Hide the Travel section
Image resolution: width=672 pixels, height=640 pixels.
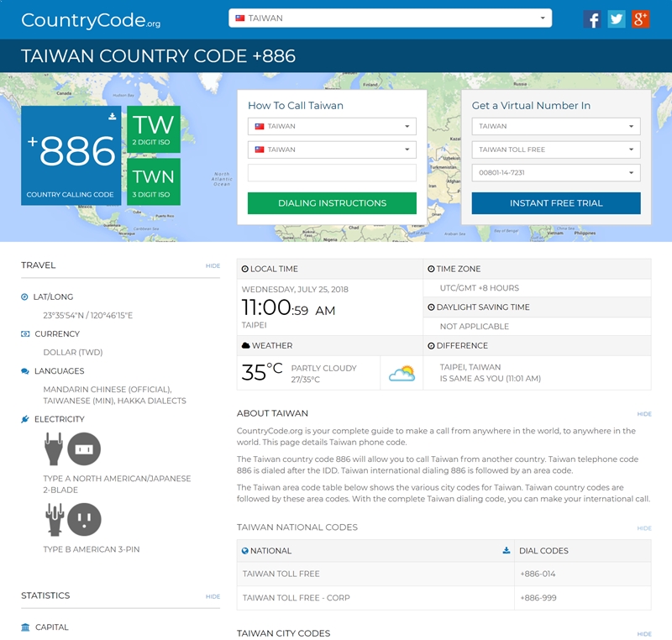point(213,266)
